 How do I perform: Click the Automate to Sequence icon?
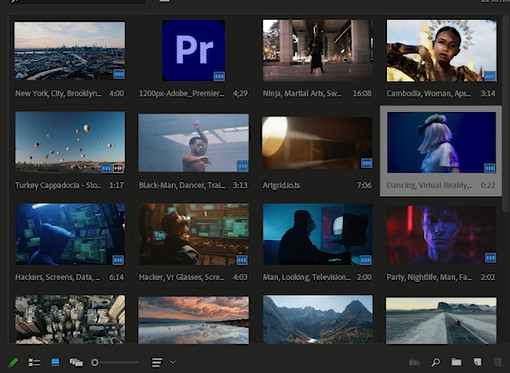click(x=414, y=362)
